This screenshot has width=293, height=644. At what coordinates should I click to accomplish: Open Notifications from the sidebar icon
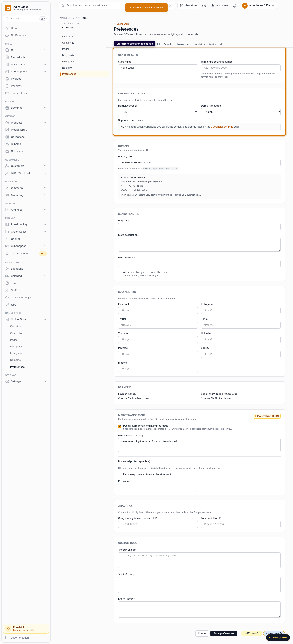click(x=7, y=35)
